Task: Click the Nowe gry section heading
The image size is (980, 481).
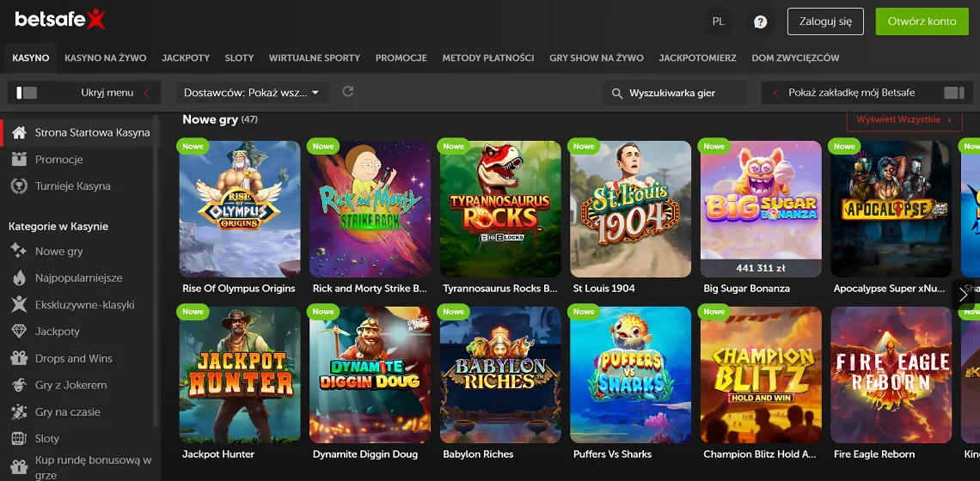Action: coord(210,119)
